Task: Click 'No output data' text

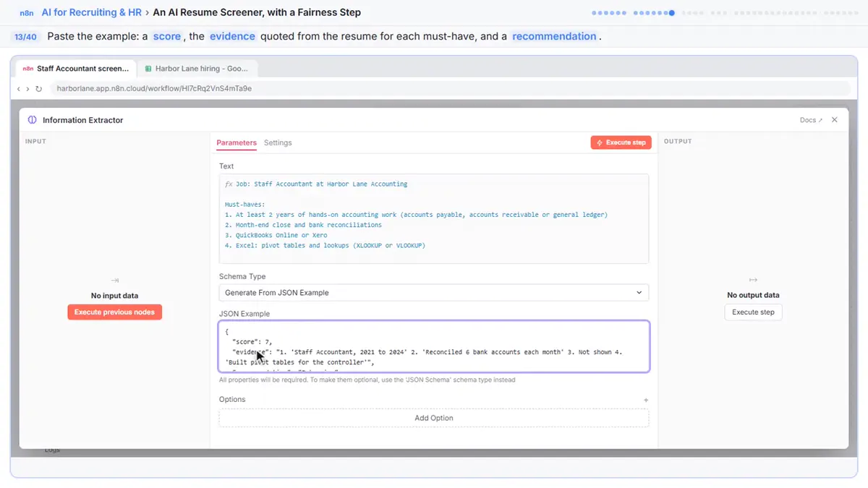Action: point(753,295)
